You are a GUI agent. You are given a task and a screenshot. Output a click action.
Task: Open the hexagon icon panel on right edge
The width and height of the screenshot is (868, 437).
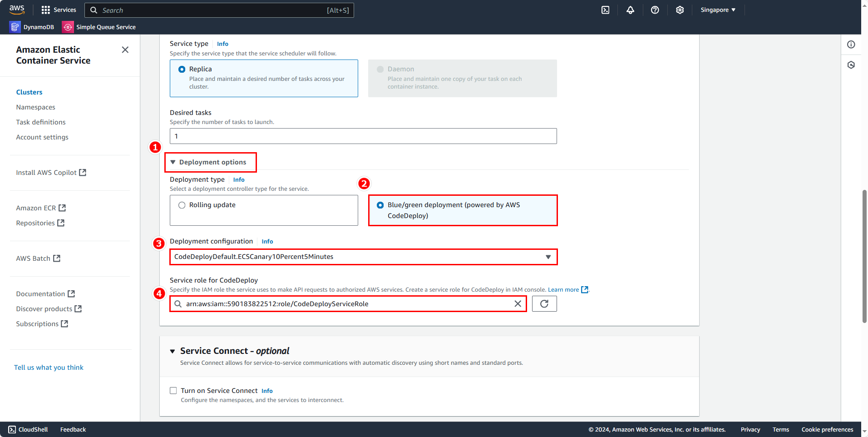coord(851,65)
